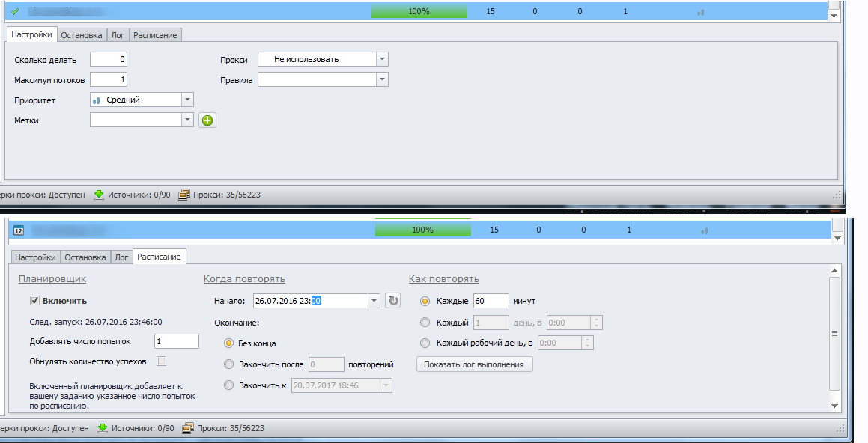Open Лог tab in the Планировщик panel
868x443 pixels.
[x=122, y=257]
